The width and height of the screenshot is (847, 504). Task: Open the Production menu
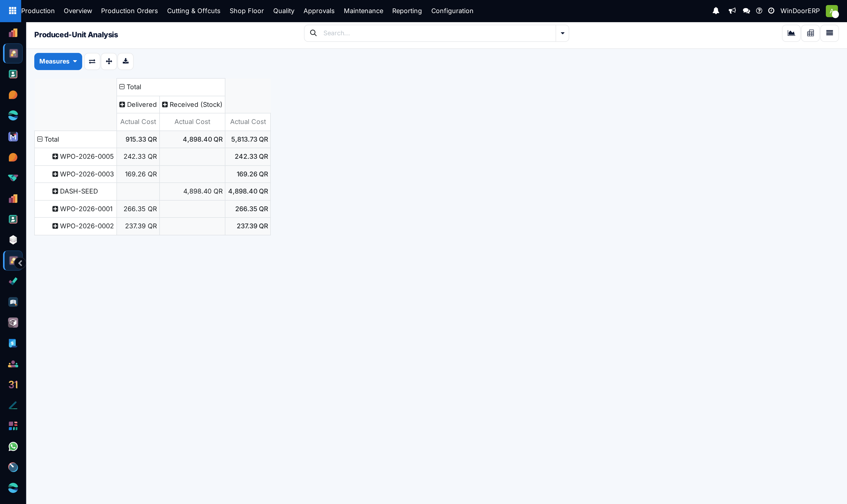[x=38, y=11]
